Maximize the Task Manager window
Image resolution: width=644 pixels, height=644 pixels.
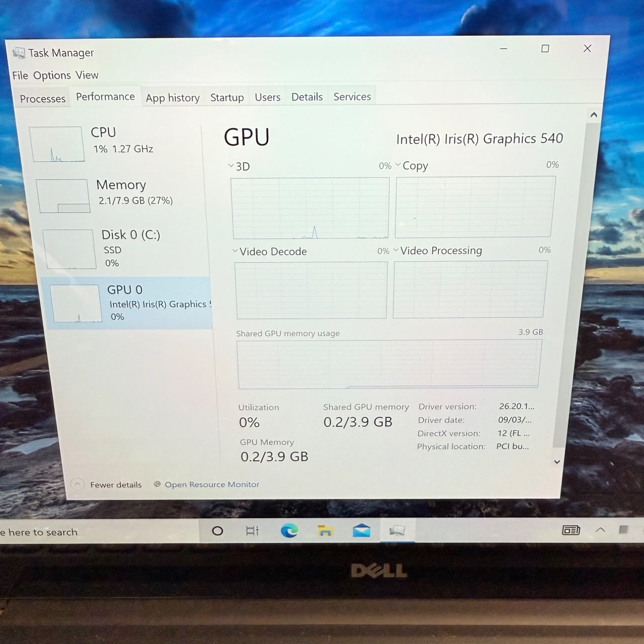[545, 49]
